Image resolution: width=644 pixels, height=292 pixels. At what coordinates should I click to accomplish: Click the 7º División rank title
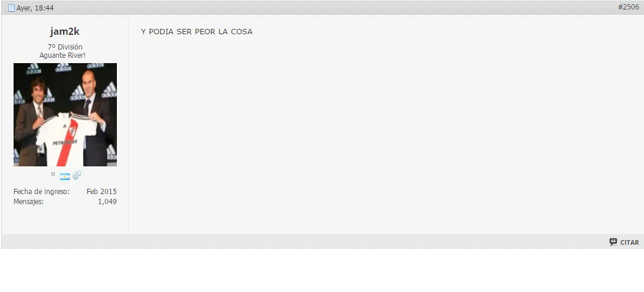coord(65,47)
